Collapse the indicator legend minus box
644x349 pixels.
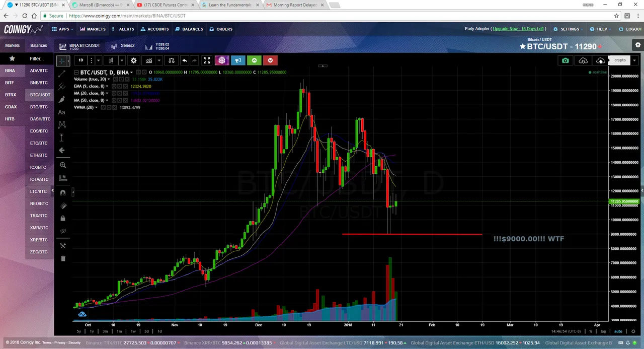[77, 73]
